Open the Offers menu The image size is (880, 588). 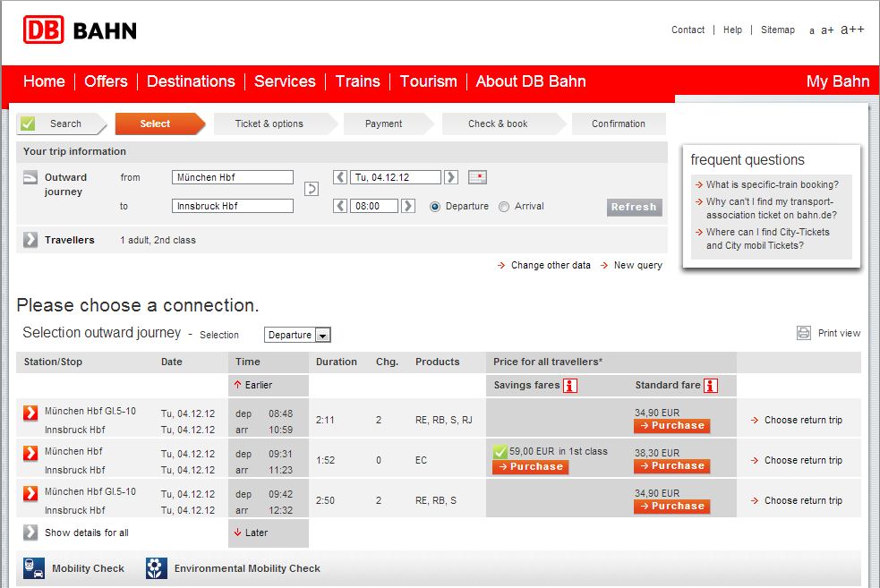click(106, 81)
